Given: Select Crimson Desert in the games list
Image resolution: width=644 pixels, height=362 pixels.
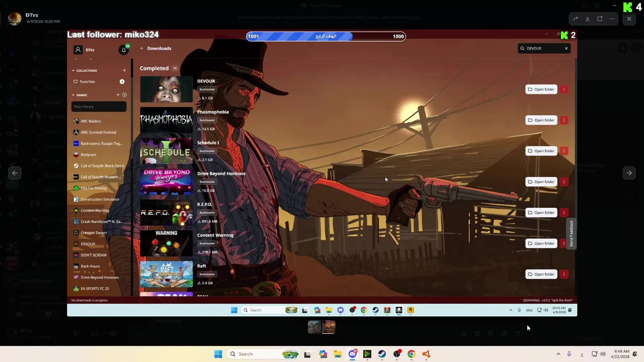Looking at the screenshot, I should pyautogui.click(x=94, y=233).
